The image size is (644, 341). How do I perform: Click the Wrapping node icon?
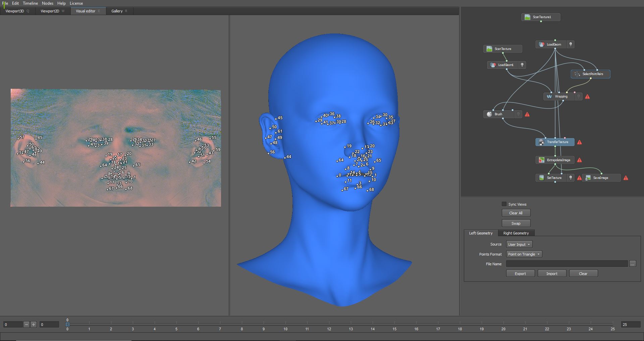[x=549, y=96]
